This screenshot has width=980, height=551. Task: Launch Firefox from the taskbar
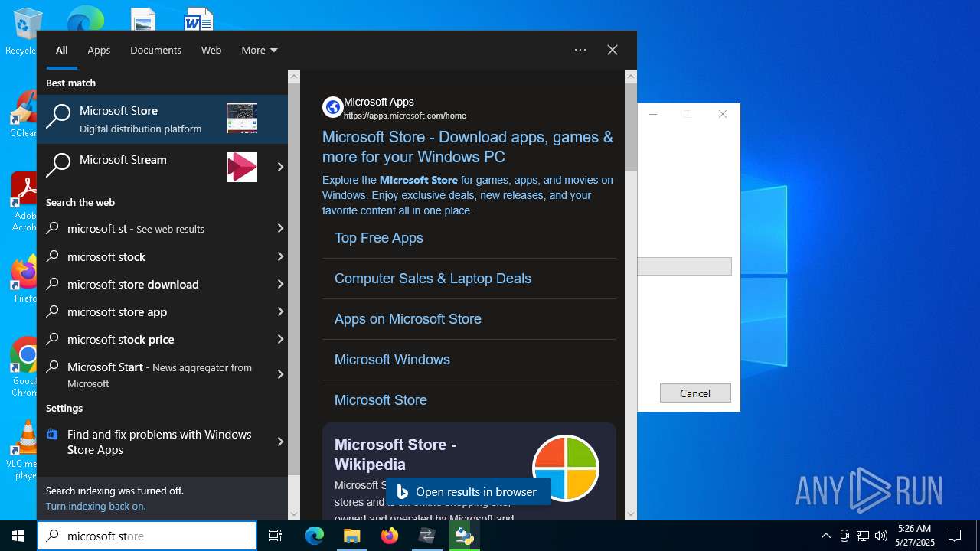click(390, 536)
